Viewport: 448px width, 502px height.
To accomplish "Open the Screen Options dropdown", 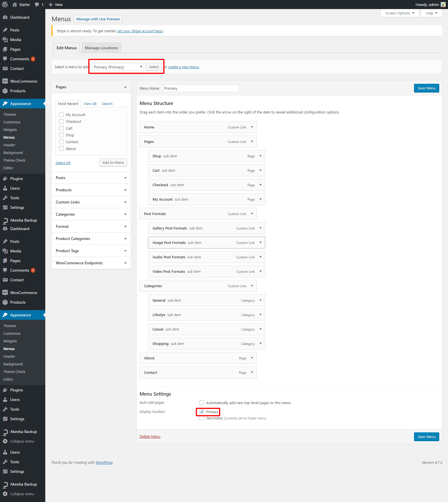I will click(400, 13).
